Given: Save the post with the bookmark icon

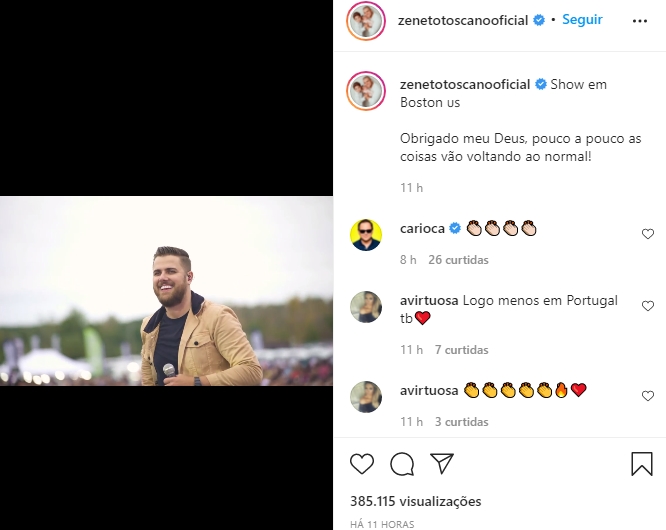Looking at the screenshot, I should coord(641,464).
